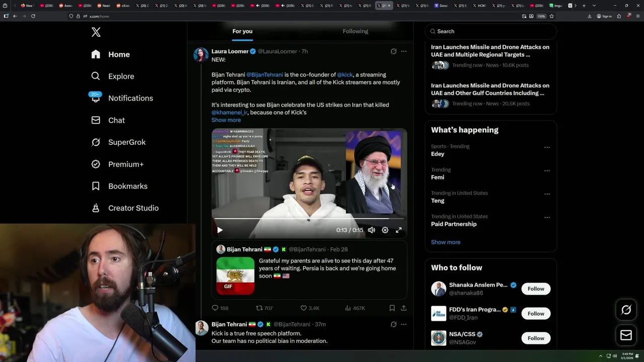Open the quoted Bijan Tehrani Feb 28 post
This screenshot has height=362, width=644.
pos(309,270)
